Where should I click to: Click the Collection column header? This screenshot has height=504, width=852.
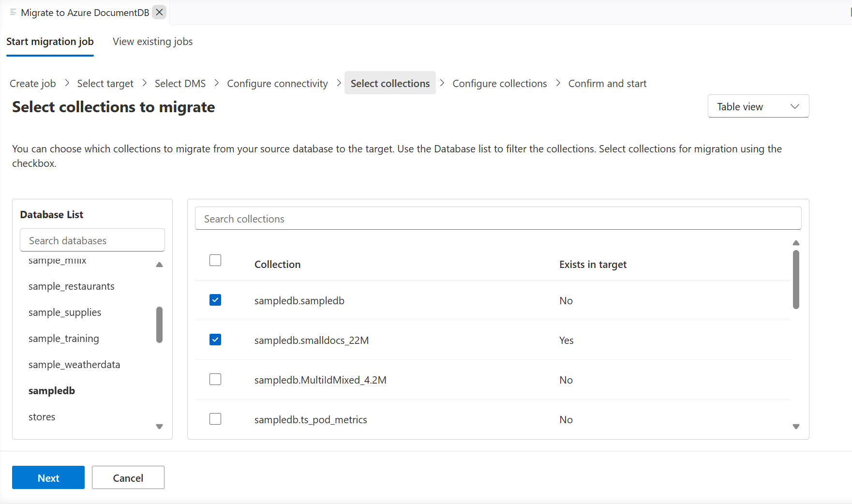coord(278,265)
